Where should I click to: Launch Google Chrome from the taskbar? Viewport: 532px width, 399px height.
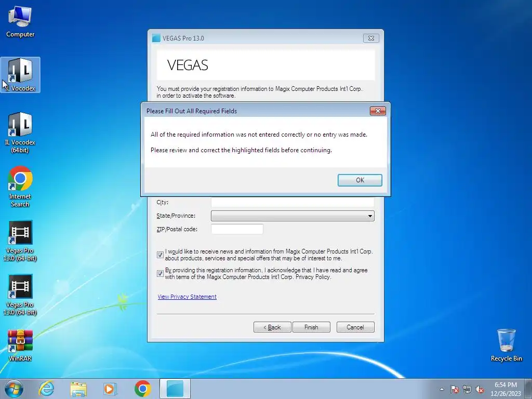pyautogui.click(x=142, y=389)
